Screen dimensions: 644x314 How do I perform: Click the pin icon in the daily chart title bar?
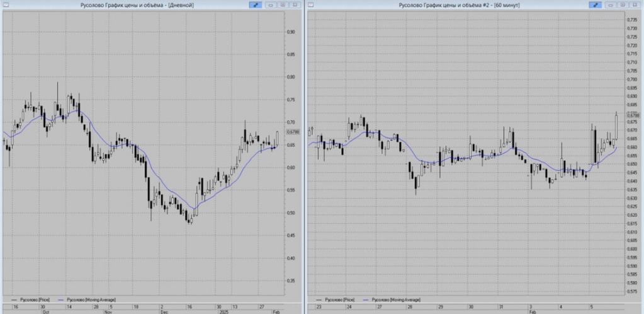255,5
